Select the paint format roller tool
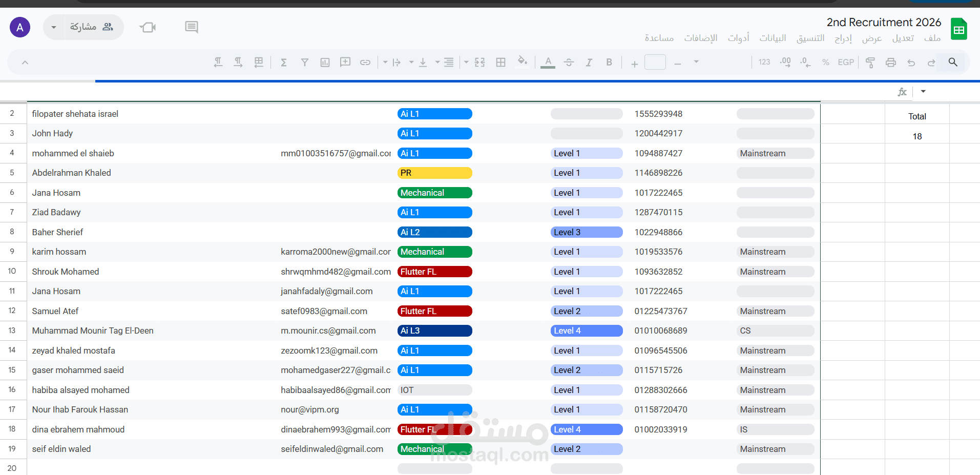The height and width of the screenshot is (475, 980). (870, 62)
